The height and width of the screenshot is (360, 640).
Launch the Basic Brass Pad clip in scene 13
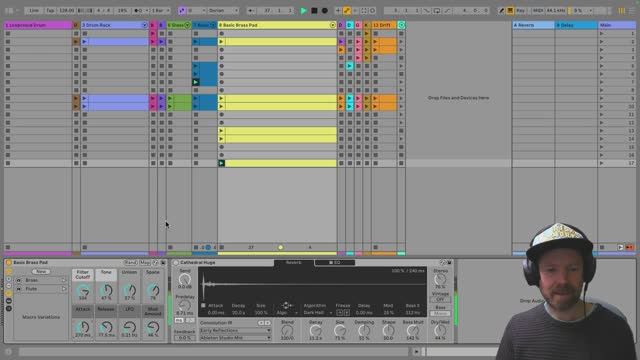[x=221, y=131]
